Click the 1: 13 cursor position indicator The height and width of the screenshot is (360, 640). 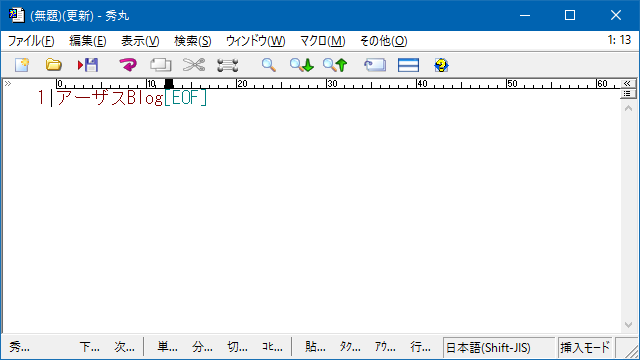619,40
